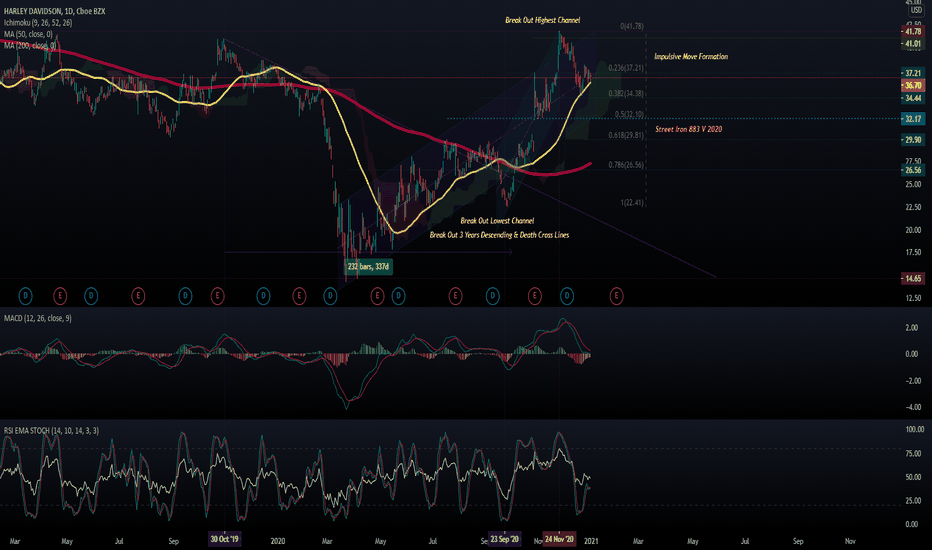This screenshot has width=932, height=550.
Task: Select the MA (200, close, 0) legend
Action: coord(30,45)
